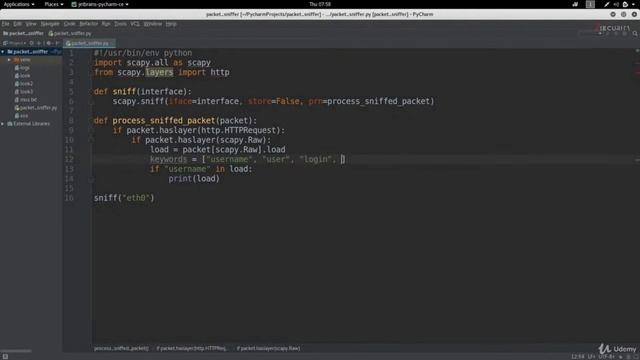Open the Places menu in top bar
This screenshot has height=360, width=640.
click(53, 4)
